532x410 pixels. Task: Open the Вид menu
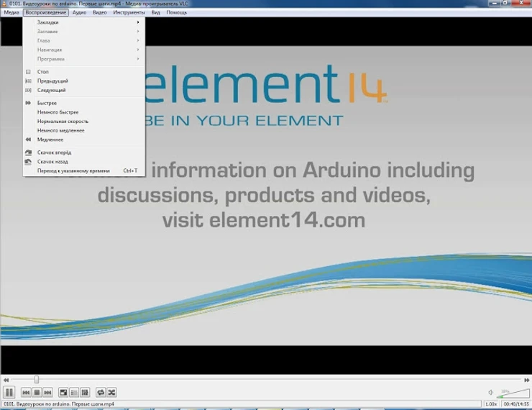pyautogui.click(x=155, y=12)
